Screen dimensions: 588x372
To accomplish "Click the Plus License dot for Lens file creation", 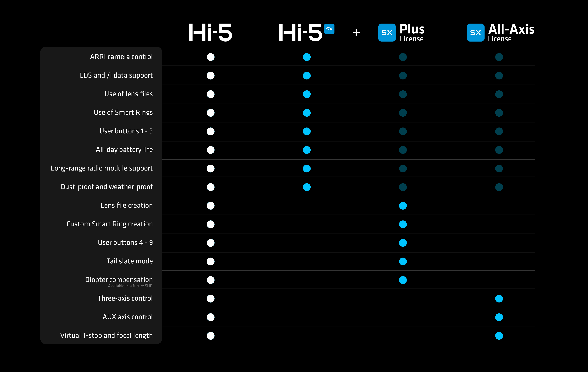I will click(403, 206).
